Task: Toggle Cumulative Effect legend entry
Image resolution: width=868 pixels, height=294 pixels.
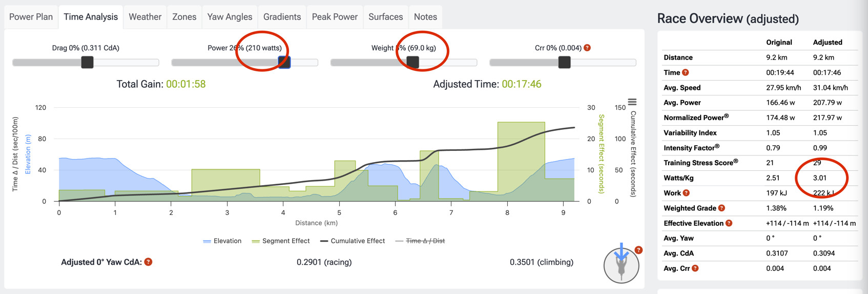Action: (x=353, y=241)
